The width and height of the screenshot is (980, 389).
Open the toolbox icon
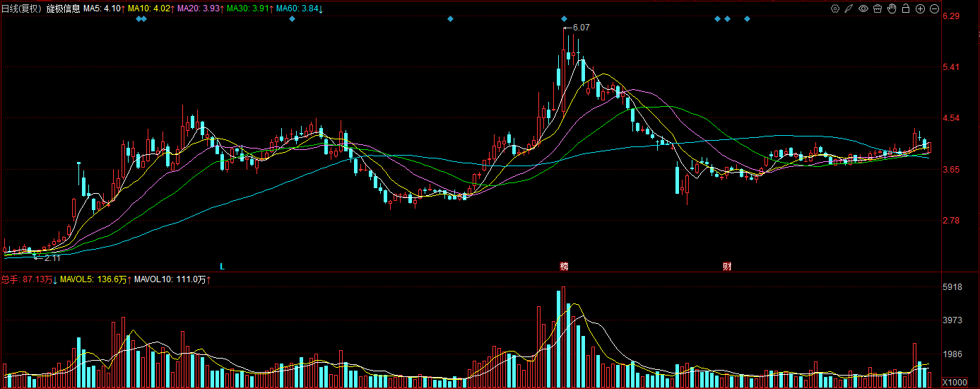(878, 8)
